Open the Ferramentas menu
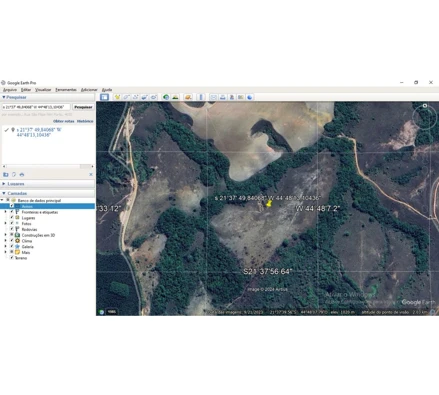This screenshot has width=439, height=395. [x=66, y=90]
